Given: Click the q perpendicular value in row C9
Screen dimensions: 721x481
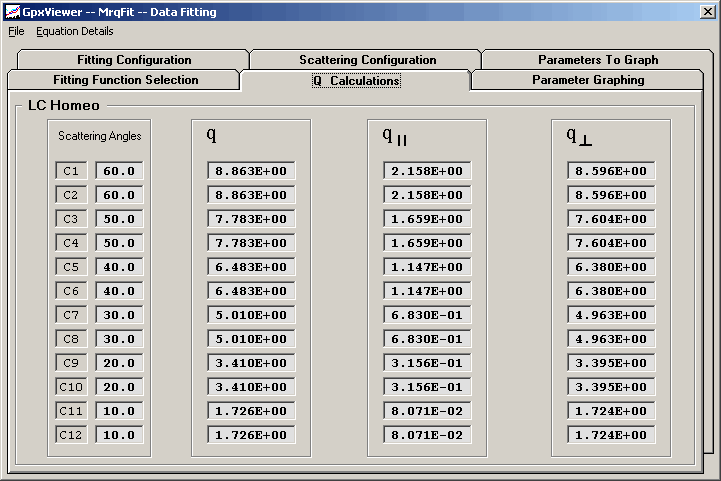Looking at the screenshot, I should [611, 363].
